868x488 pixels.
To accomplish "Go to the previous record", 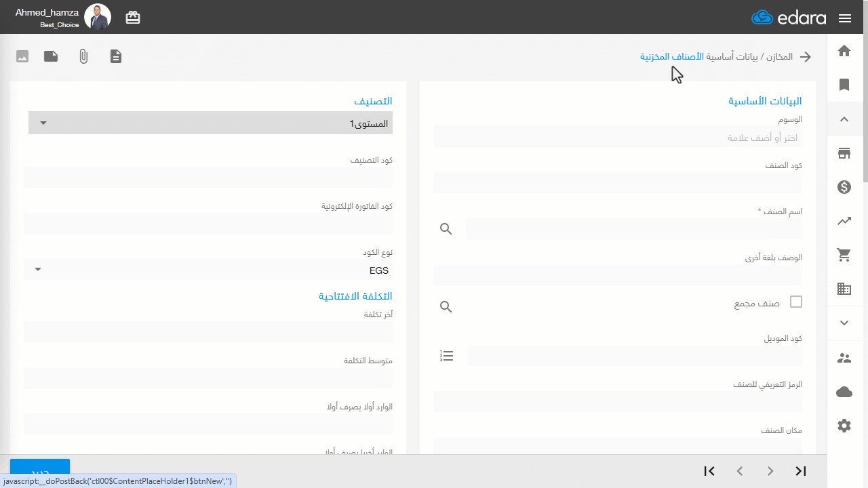I will pyautogui.click(x=740, y=471).
